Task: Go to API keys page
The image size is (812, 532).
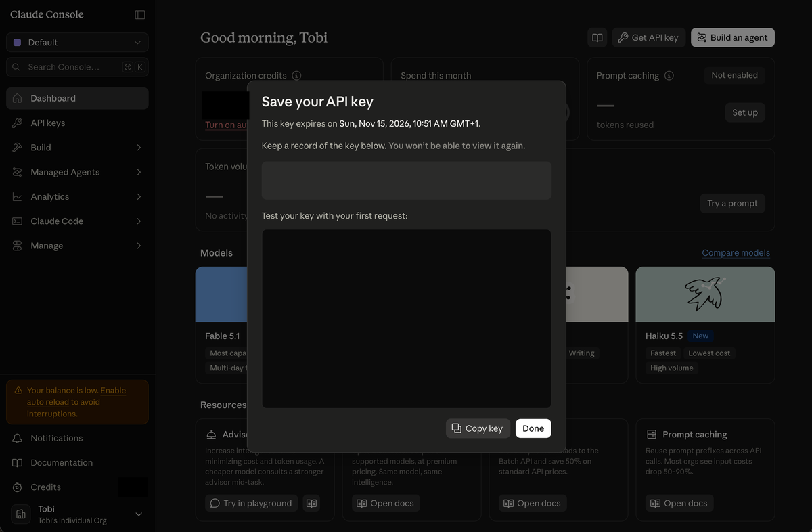Action: coord(77,123)
